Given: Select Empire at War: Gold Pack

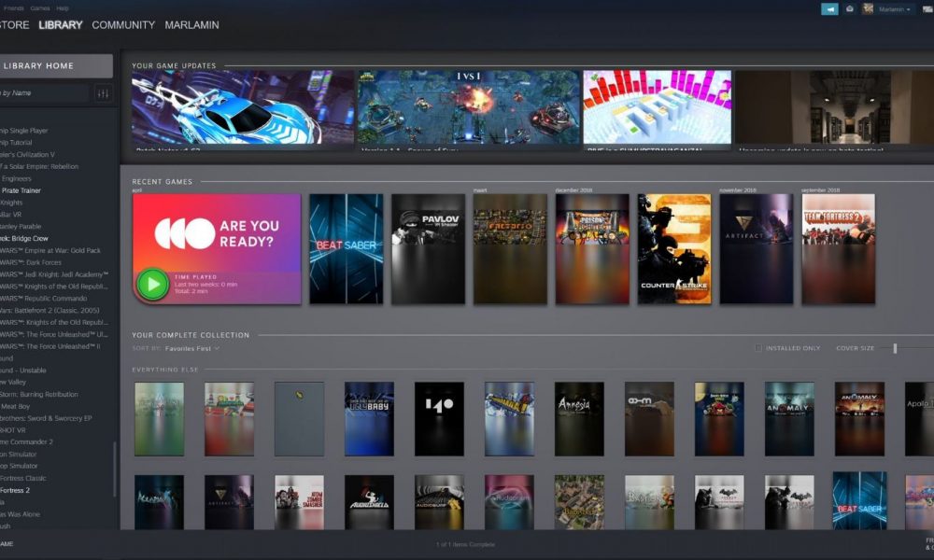Looking at the screenshot, I should click(50, 250).
